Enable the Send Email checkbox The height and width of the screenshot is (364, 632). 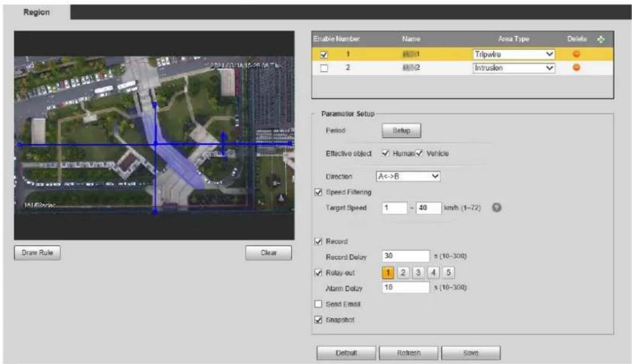[319, 304]
